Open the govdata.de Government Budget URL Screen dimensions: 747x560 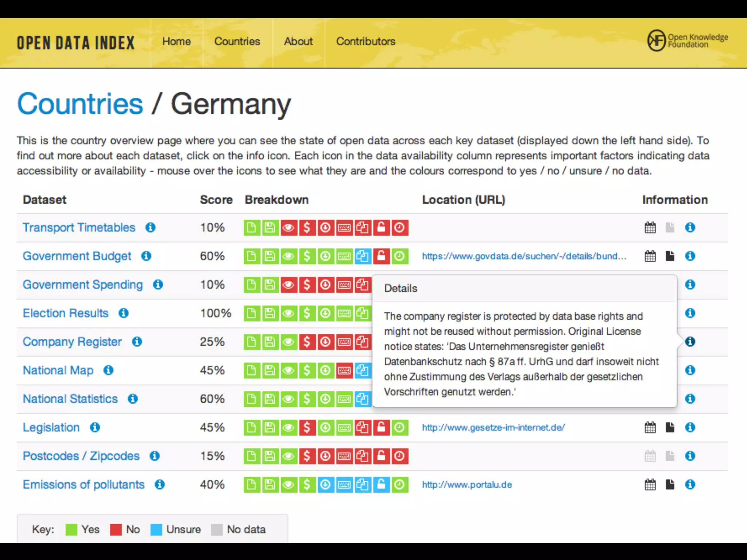click(x=524, y=256)
